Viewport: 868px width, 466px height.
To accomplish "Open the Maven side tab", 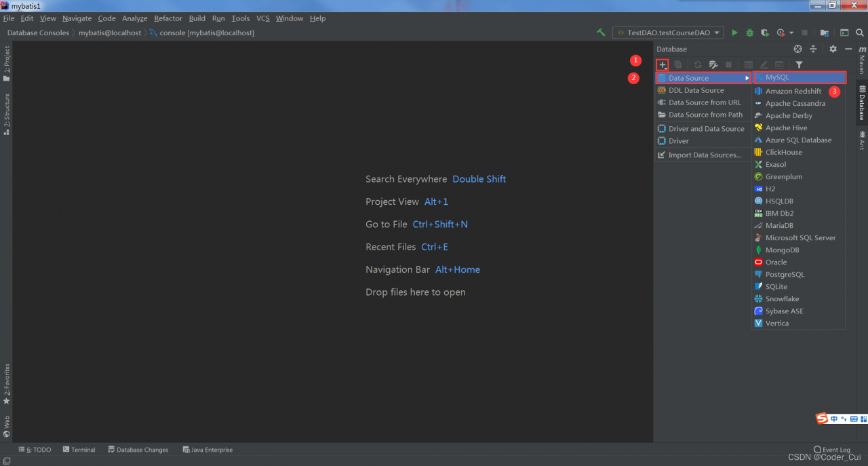I will (862, 60).
